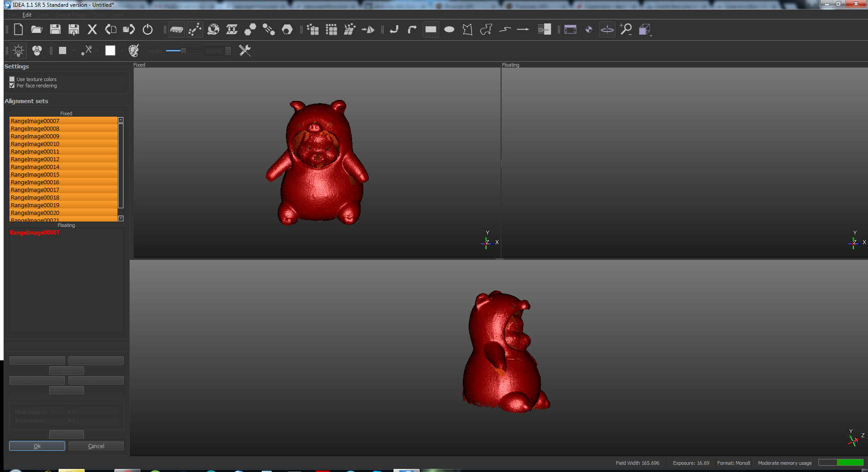Choose polygon selection tool
Screen dimensions: 868x472
[468, 30]
